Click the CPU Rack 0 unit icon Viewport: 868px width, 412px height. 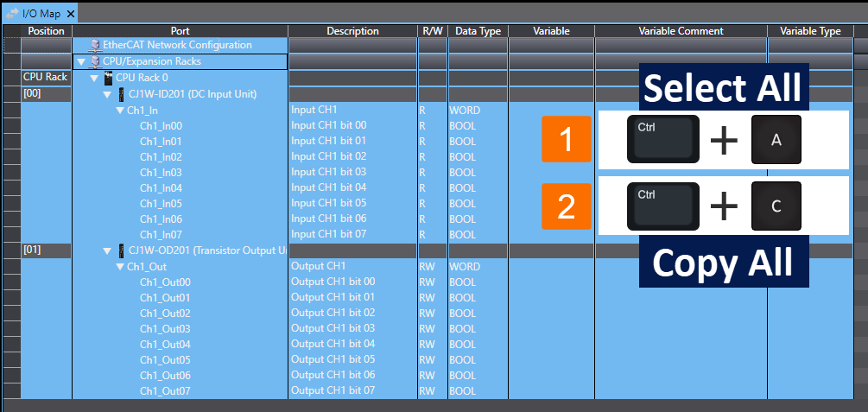click(x=109, y=78)
